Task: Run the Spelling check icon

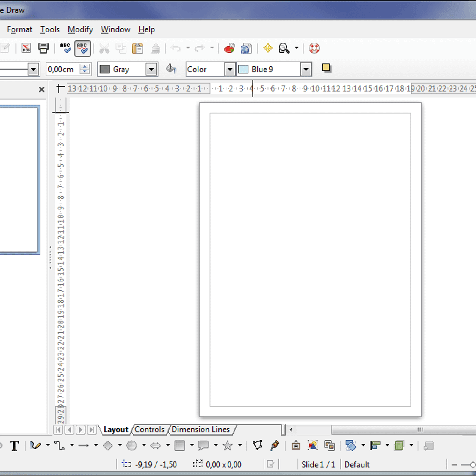Action: [x=65, y=48]
